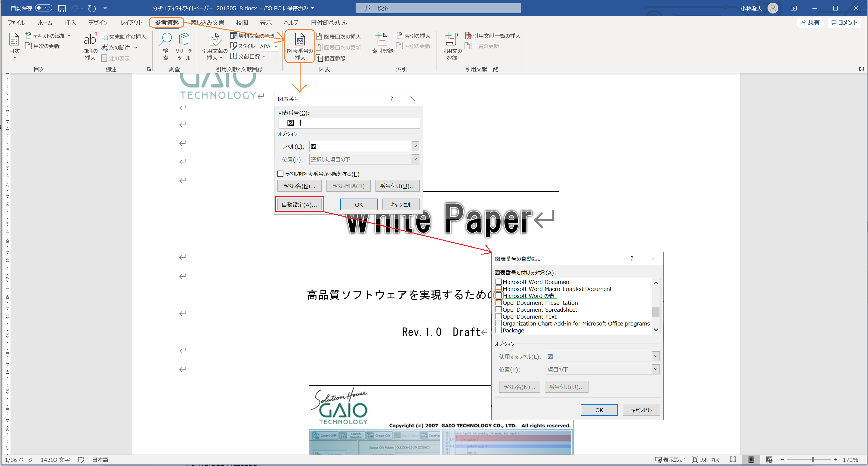Screen dimensions: 868x466
Task: Click the print layout view icon in status bar
Action: (751, 460)
